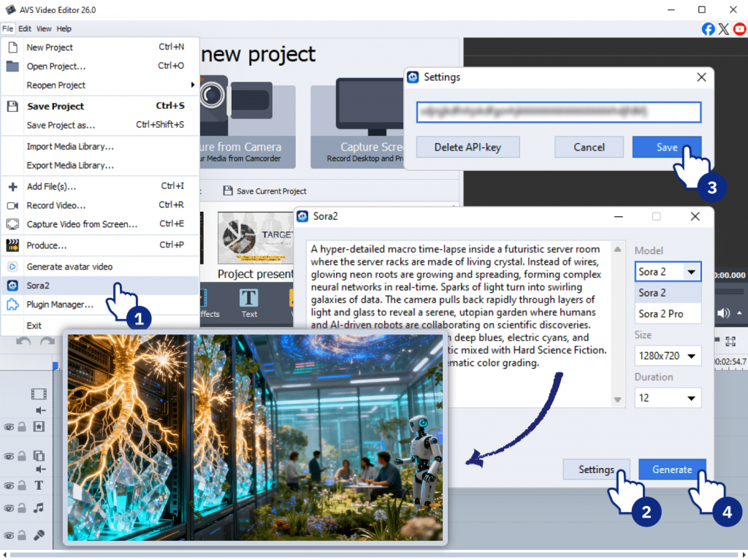
Task: Open the Duration dropdown showing 12
Action: click(x=668, y=398)
